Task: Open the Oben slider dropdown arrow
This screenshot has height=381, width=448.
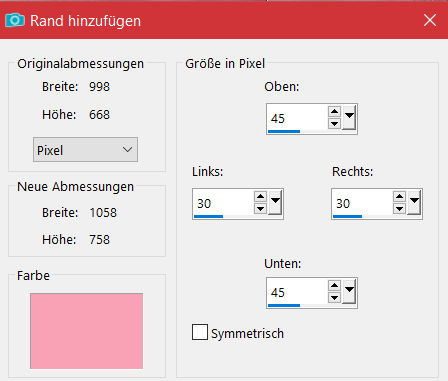Action: pos(349,117)
